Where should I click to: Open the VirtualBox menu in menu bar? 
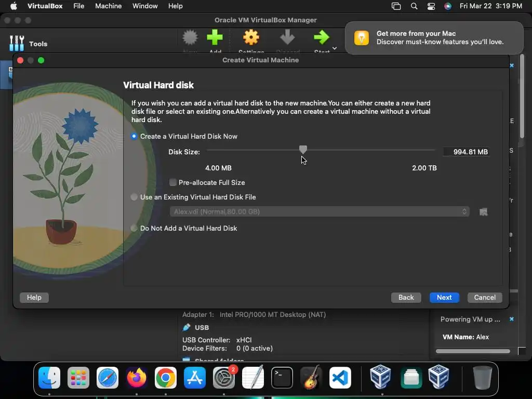[x=45, y=6]
